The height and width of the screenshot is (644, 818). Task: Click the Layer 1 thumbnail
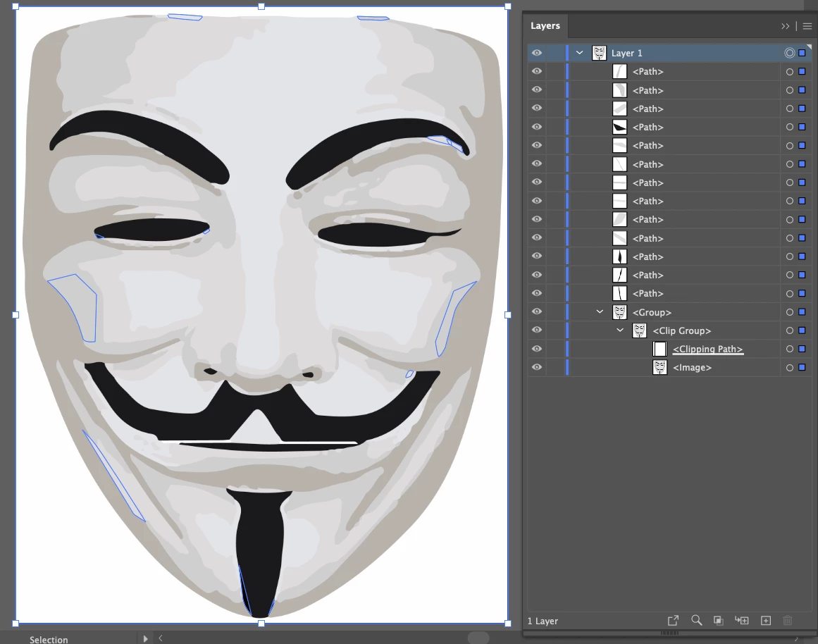click(x=599, y=53)
